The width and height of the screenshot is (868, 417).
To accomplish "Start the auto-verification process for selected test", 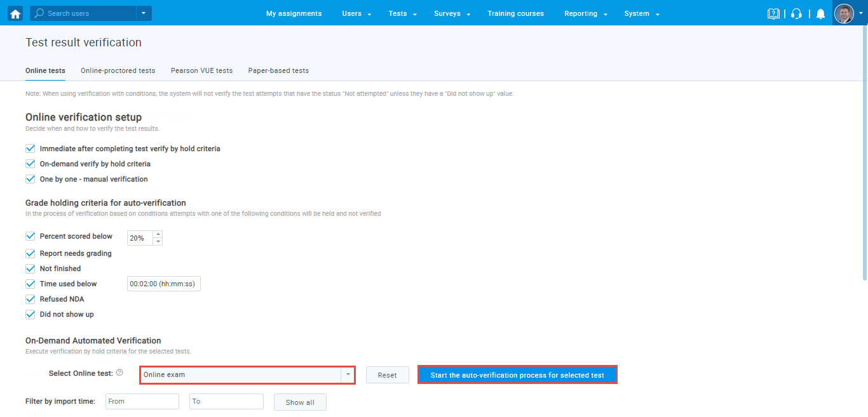I will point(517,375).
